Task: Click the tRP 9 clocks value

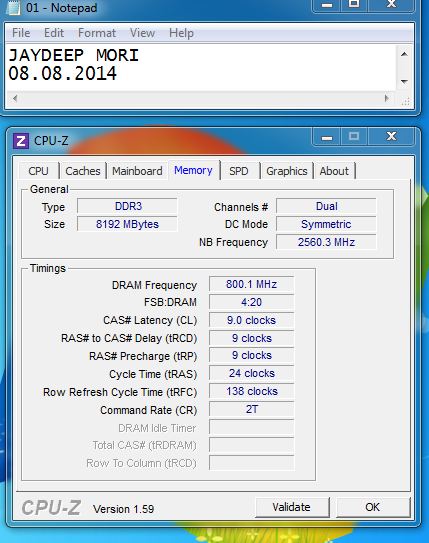Action: point(251,355)
